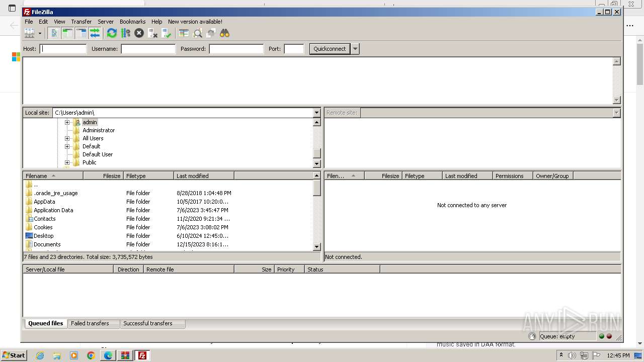
Task: Sort remote list by Permissions column
Action: point(513,176)
